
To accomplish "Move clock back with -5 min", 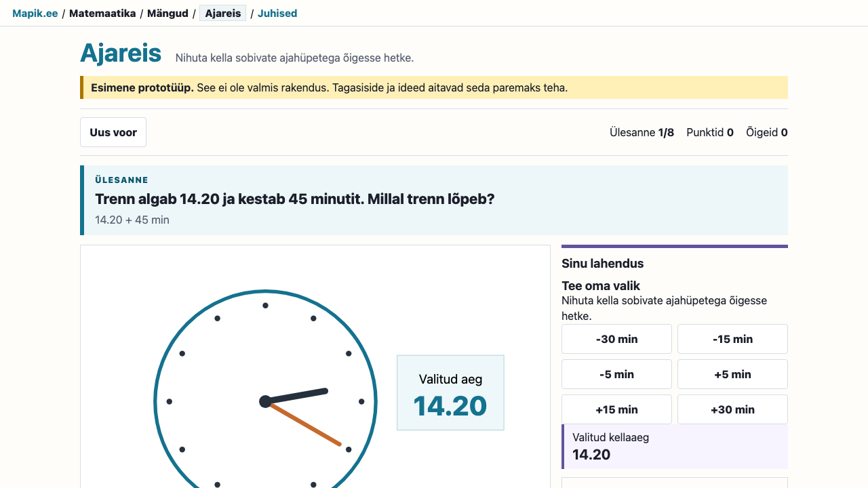I will tap(616, 374).
